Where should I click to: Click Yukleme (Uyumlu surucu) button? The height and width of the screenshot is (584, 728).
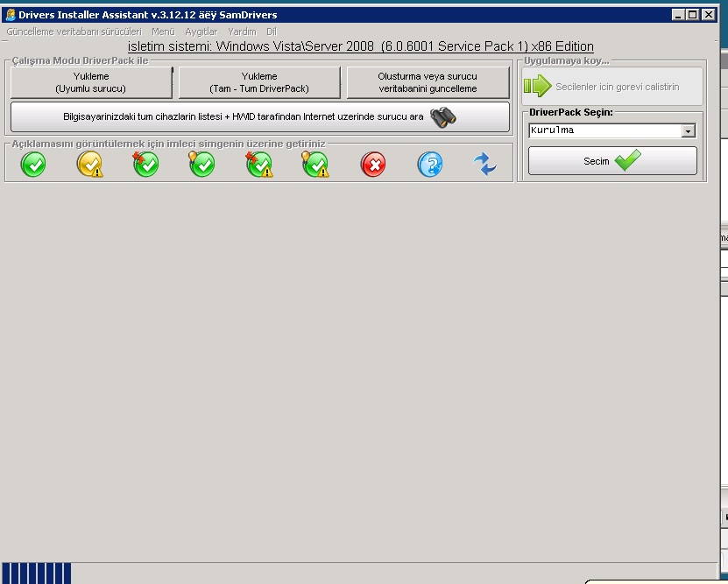[91, 82]
